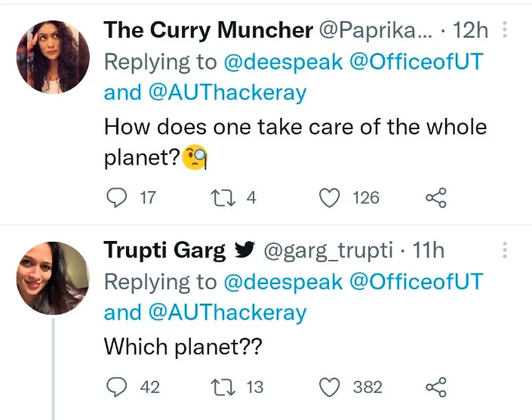
Task: Open more options for Trupti Garg tweet
Action: [505, 250]
